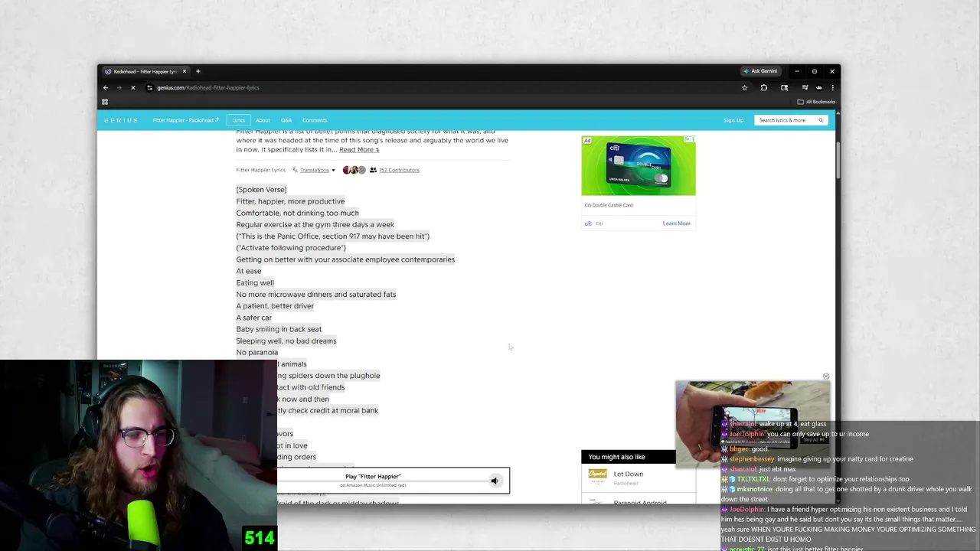Open the site information icon in the address bar

click(x=149, y=87)
